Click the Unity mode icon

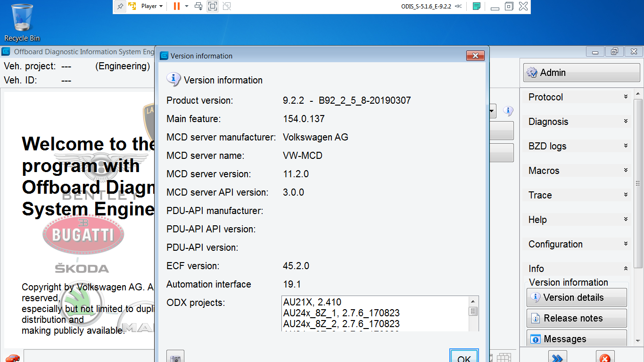[227, 6]
